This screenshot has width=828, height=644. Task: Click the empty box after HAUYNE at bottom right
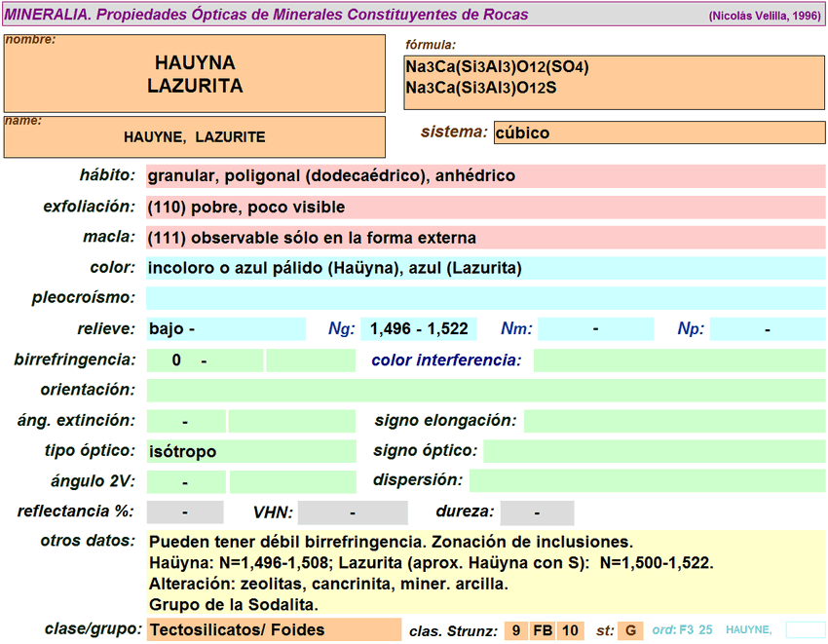tap(805, 629)
